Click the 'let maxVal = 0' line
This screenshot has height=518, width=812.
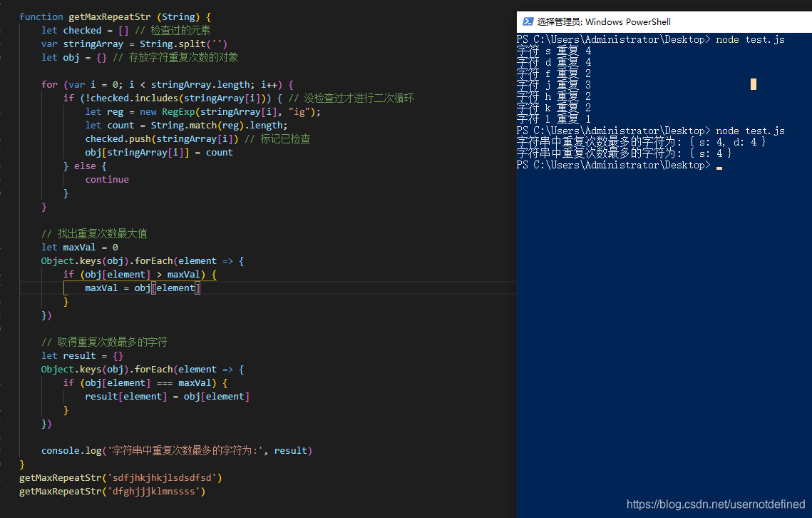(x=80, y=248)
